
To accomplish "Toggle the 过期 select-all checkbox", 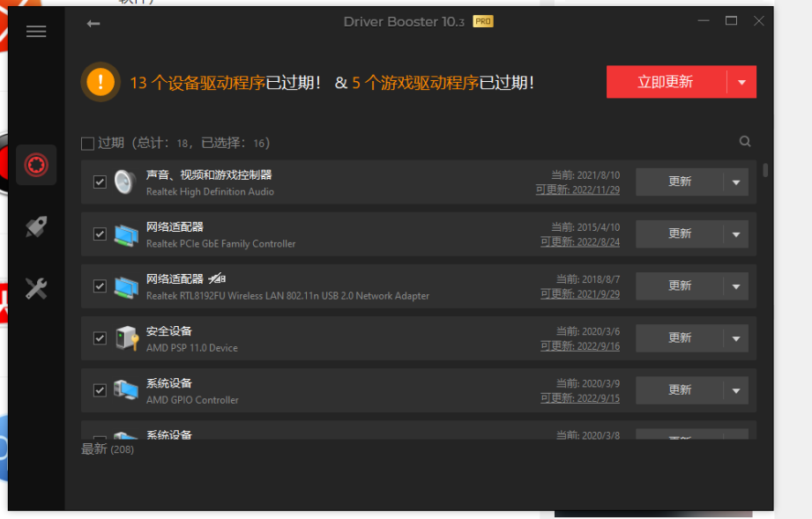I will point(87,144).
